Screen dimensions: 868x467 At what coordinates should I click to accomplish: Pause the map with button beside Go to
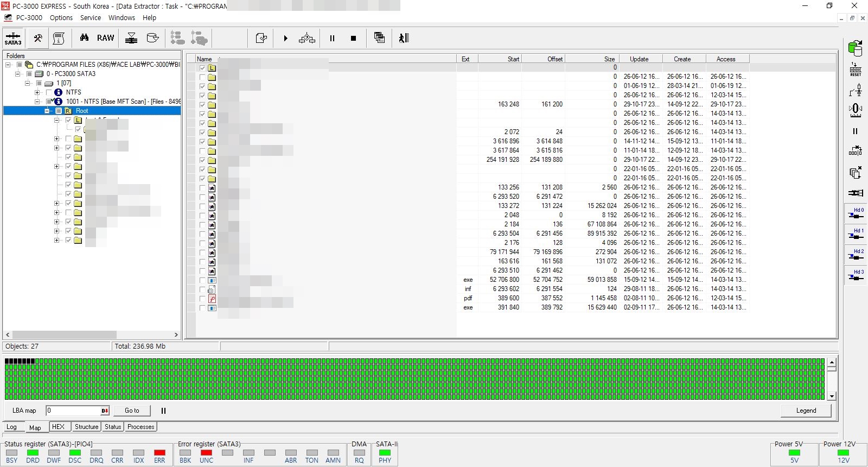163,411
